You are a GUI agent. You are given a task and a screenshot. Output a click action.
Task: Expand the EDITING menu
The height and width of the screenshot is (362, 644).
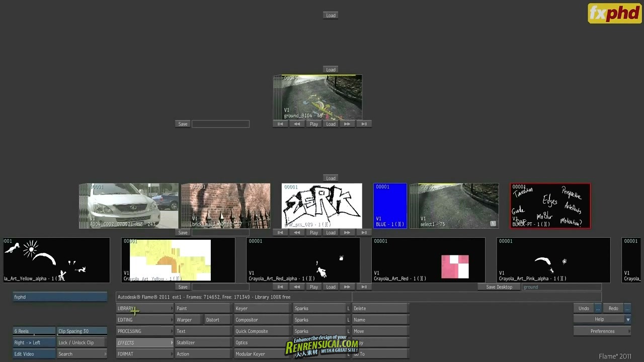click(x=144, y=320)
